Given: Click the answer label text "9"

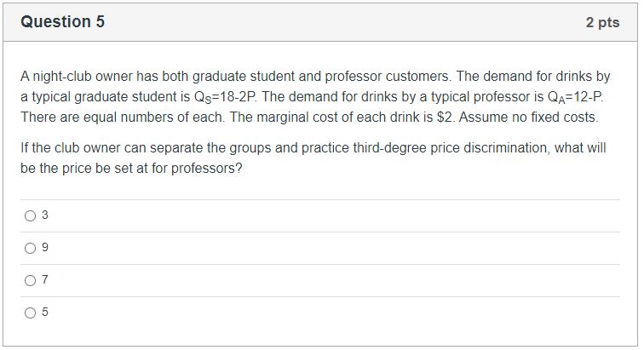Looking at the screenshot, I should 45,247.
